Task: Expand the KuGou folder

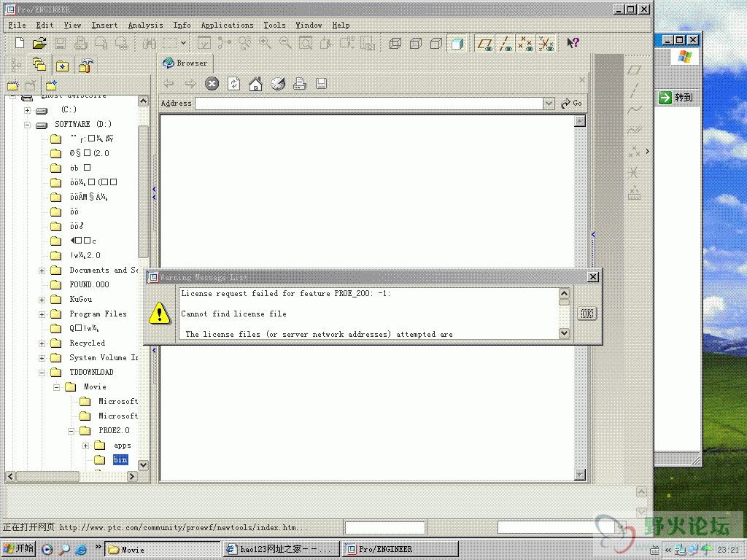Action: (42, 300)
